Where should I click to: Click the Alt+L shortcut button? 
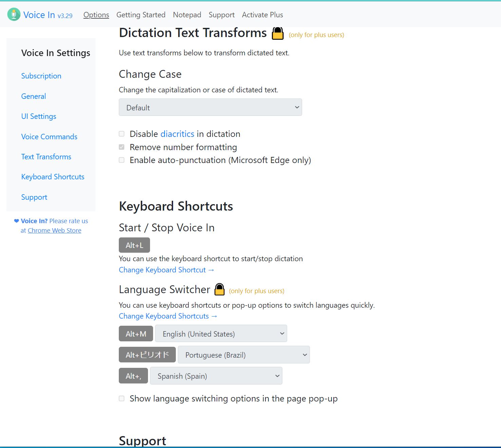click(x=134, y=245)
